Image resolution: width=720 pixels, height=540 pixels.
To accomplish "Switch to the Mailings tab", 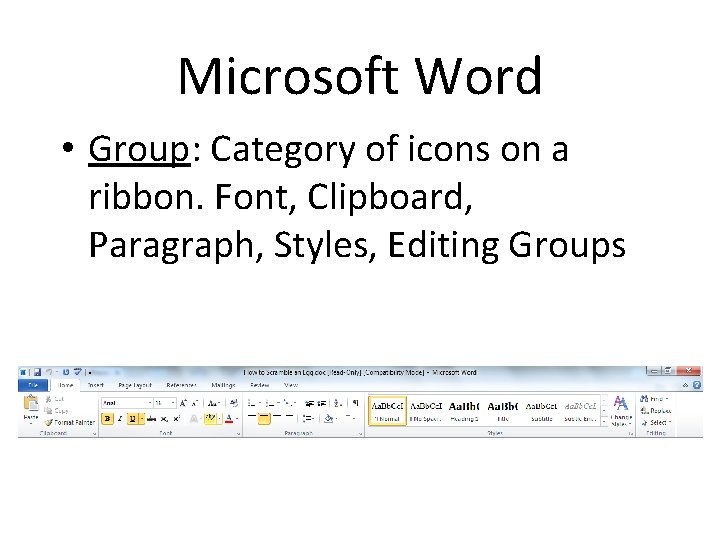I will tap(223, 385).
